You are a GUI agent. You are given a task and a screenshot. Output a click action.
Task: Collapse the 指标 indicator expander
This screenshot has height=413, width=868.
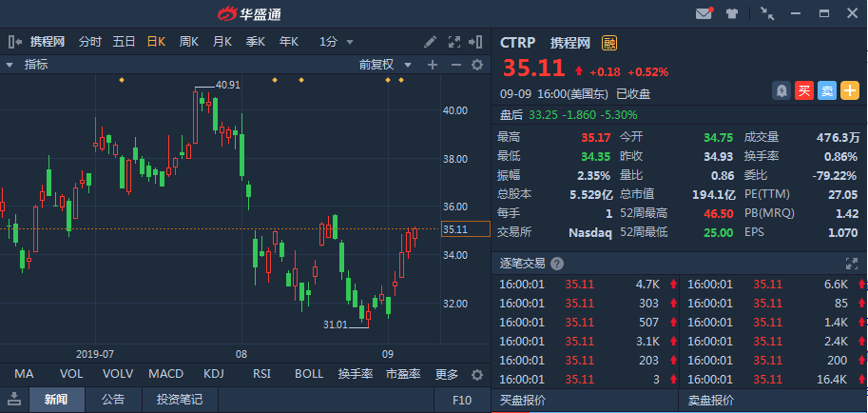pos(10,65)
